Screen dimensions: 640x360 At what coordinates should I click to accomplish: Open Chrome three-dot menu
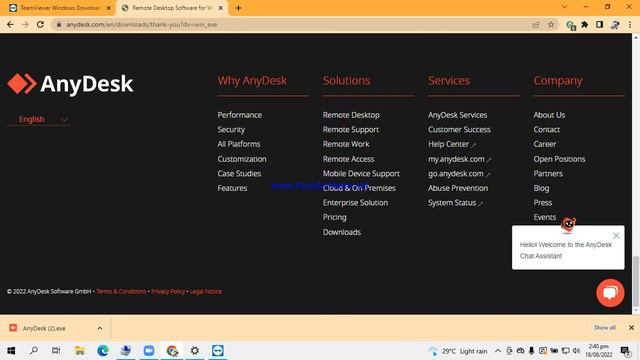(630, 24)
